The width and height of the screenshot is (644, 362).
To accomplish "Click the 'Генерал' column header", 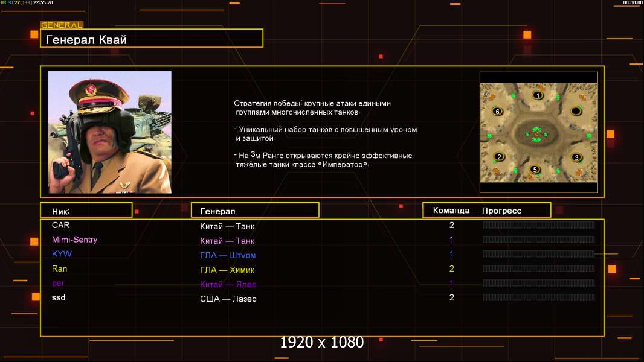I will coord(255,210).
